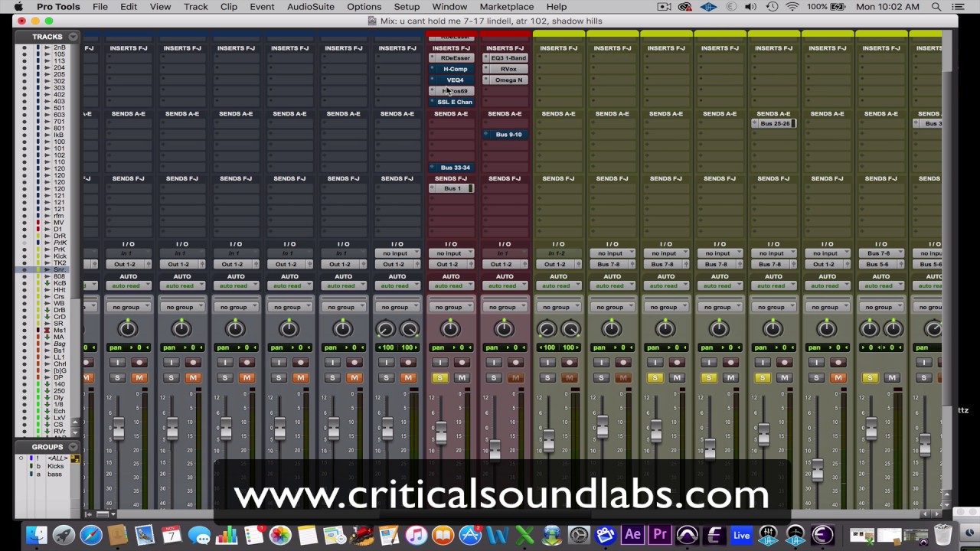The image size is (980, 551).
Task: Open the Bus 9-10 send
Action: click(x=508, y=135)
